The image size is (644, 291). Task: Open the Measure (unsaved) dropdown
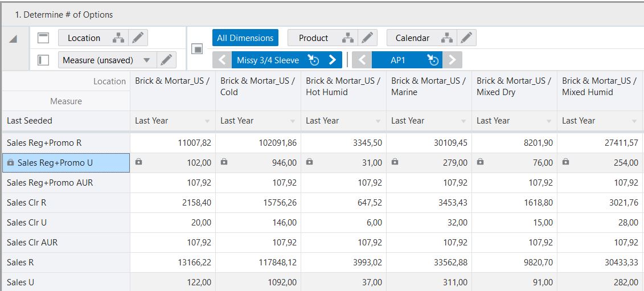point(147,60)
